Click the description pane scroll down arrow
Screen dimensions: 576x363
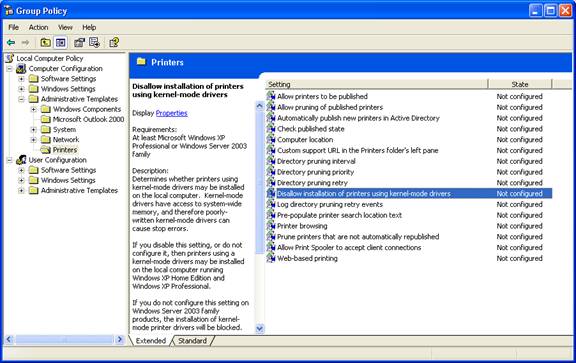pyautogui.click(x=260, y=328)
